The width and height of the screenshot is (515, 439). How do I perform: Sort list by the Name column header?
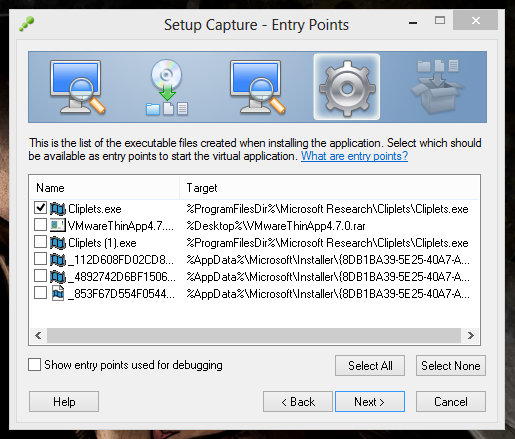(x=104, y=188)
